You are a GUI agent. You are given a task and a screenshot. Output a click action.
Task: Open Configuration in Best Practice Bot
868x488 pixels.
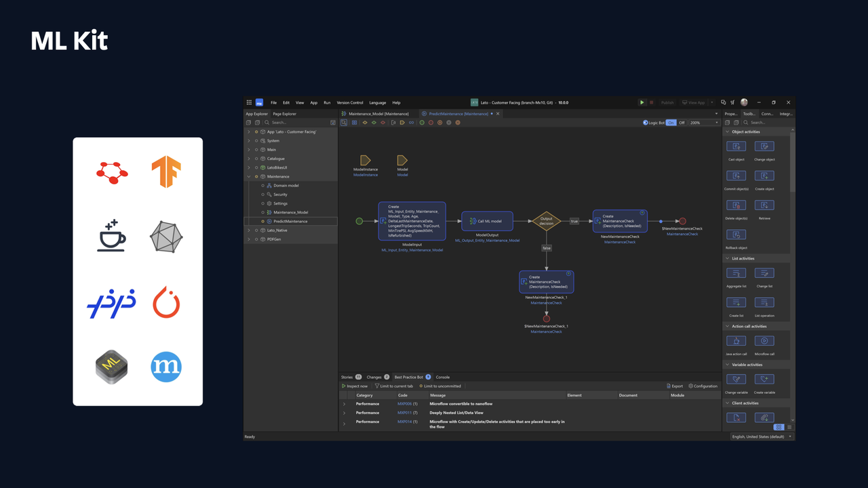[x=703, y=386]
